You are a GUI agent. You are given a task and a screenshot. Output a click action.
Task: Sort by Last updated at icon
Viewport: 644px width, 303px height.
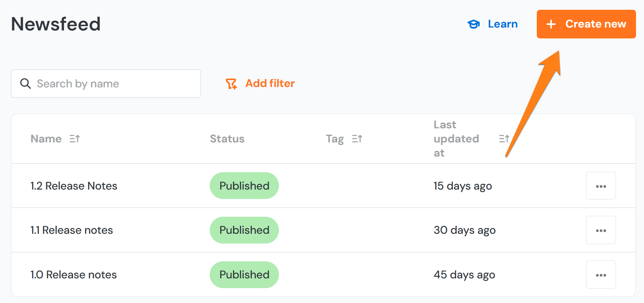(x=504, y=139)
